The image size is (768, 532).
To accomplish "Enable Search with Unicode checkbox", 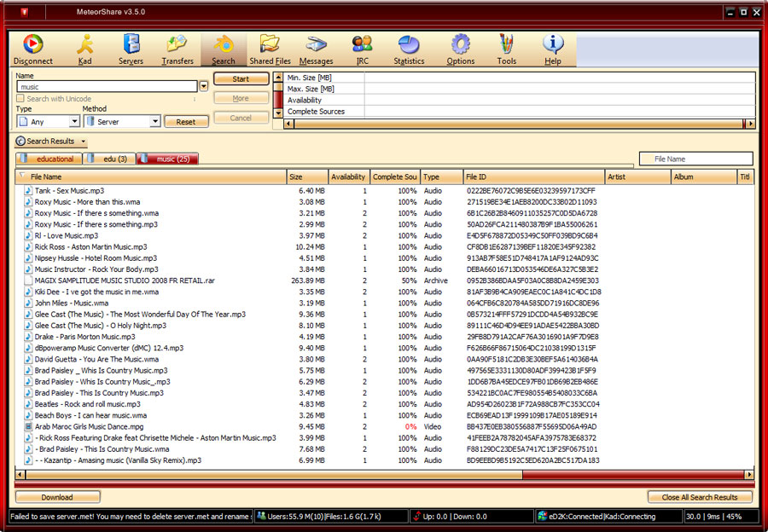I will pos(21,99).
